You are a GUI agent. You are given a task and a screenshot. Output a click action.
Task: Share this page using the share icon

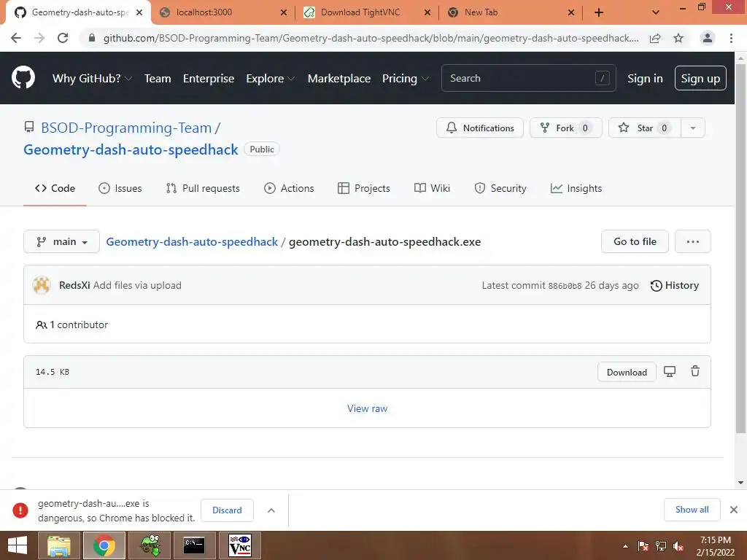(x=655, y=38)
